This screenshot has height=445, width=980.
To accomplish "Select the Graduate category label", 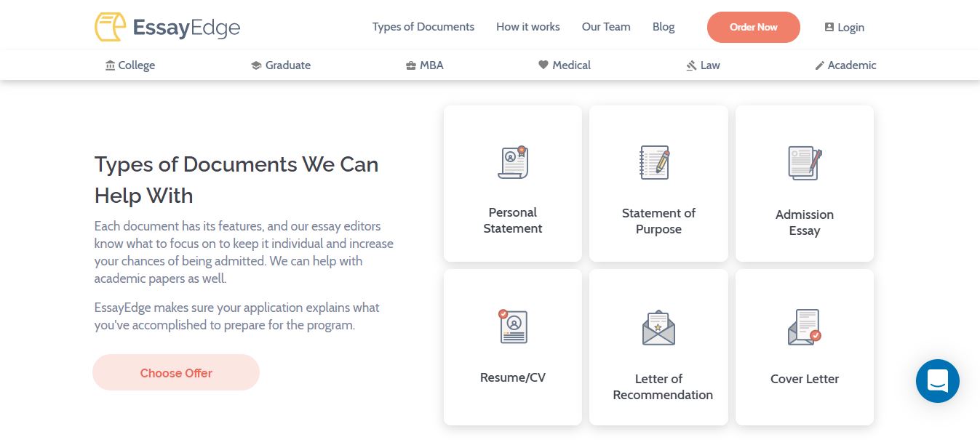I will [288, 65].
